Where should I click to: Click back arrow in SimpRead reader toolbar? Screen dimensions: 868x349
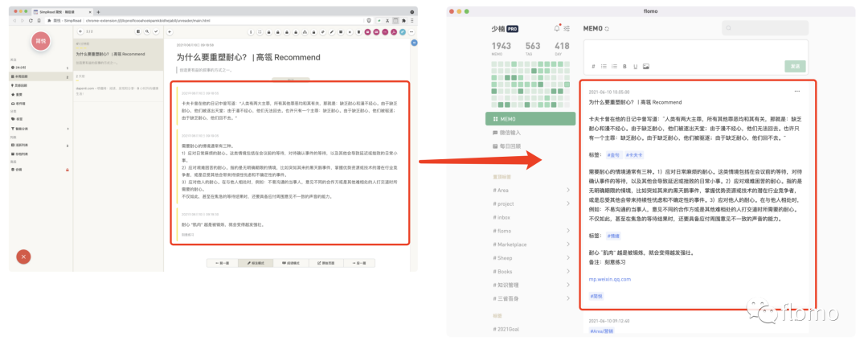point(170,32)
